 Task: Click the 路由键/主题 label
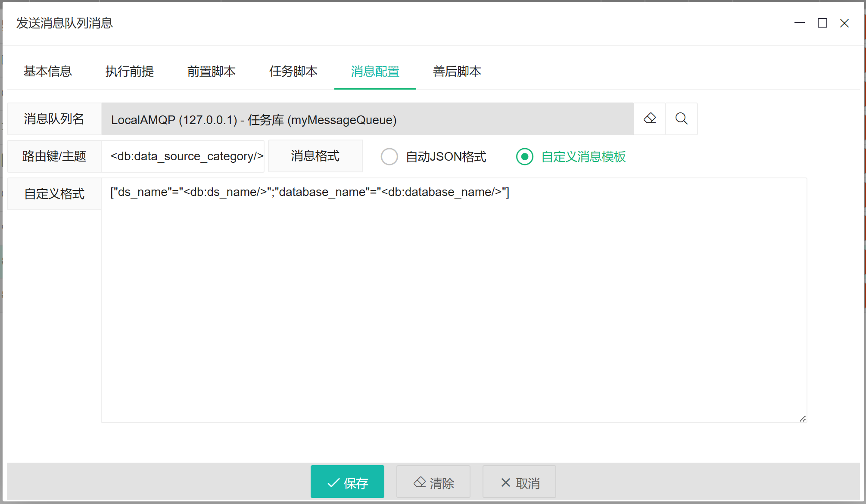(x=54, y=156)
